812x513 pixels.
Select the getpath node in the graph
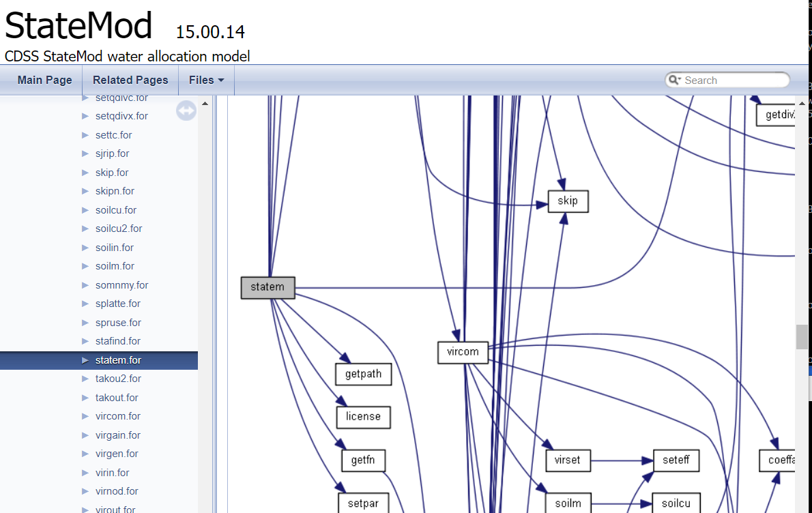point(363,374)
